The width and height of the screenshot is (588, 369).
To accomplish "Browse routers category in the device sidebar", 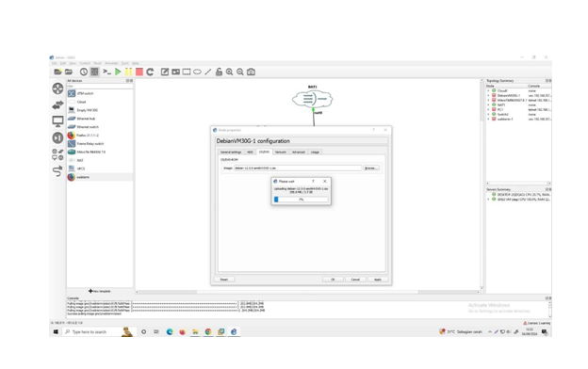I will 57,88.
